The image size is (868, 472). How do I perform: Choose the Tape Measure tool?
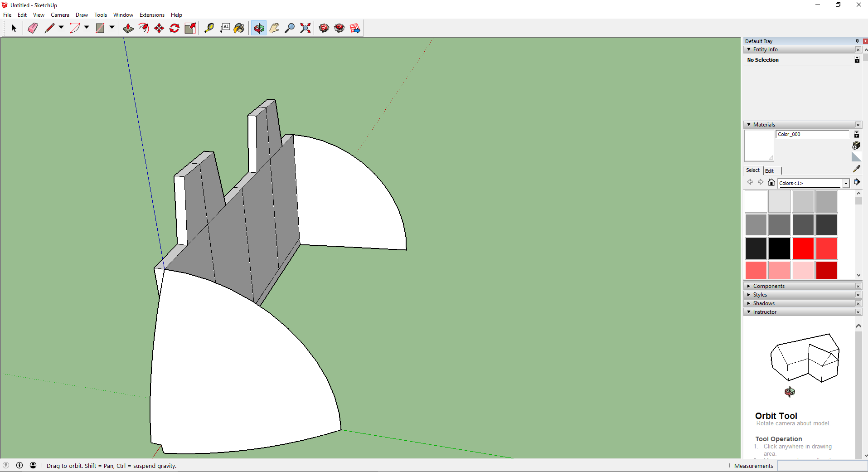209,28
